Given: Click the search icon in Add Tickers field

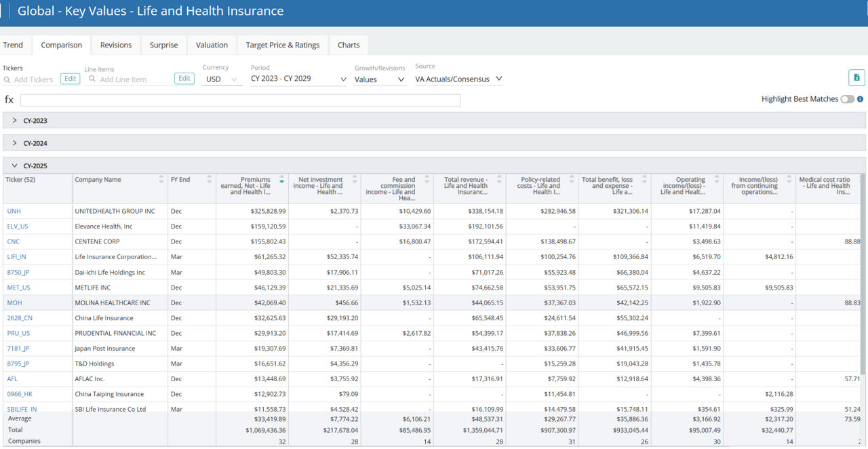Looking at the screenshot, I should click(x=5, y=79).
